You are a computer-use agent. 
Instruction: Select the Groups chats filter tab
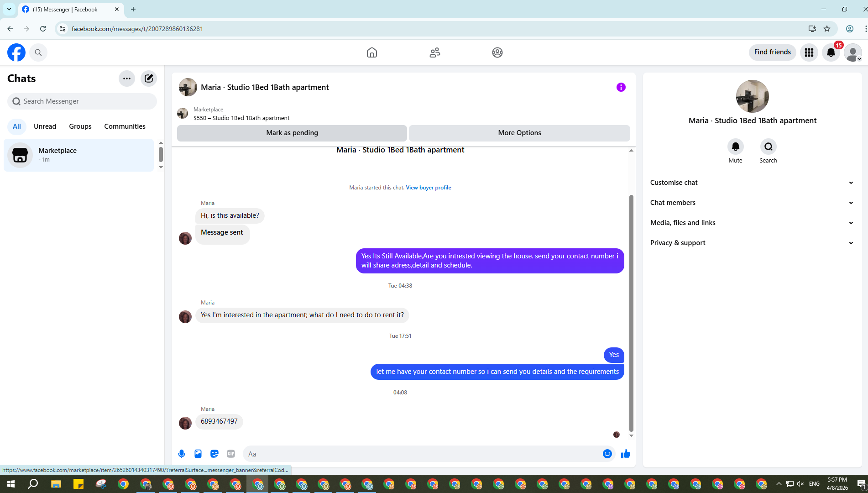(x=80, y=126)
